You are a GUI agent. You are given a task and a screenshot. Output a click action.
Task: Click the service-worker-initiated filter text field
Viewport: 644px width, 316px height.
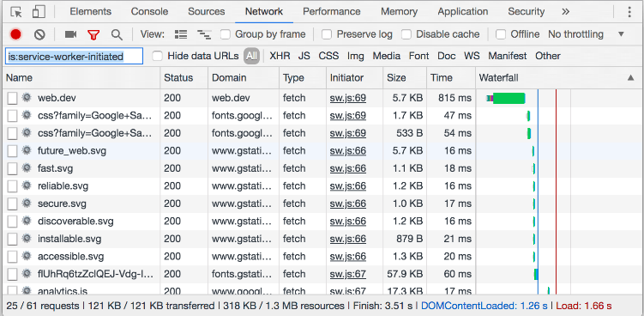click(74, 56)
